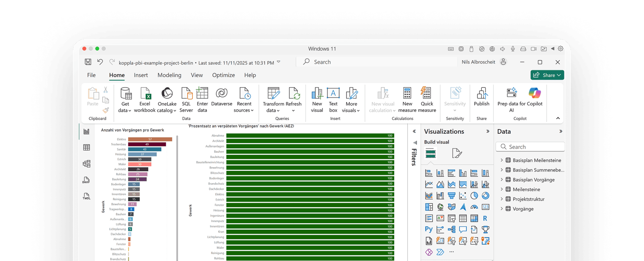This screenshot has height=261, width=644.
Task: Add a New visual
Action: point(317,100)
